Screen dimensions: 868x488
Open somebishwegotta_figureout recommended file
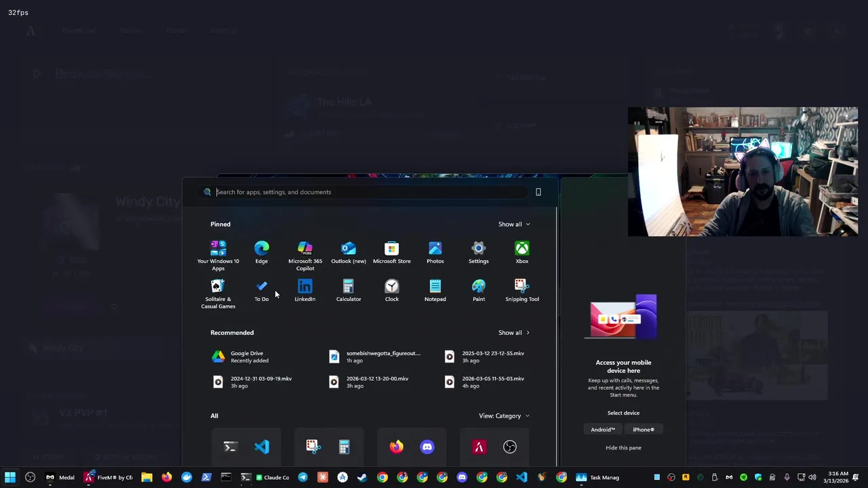coord(374,357)
